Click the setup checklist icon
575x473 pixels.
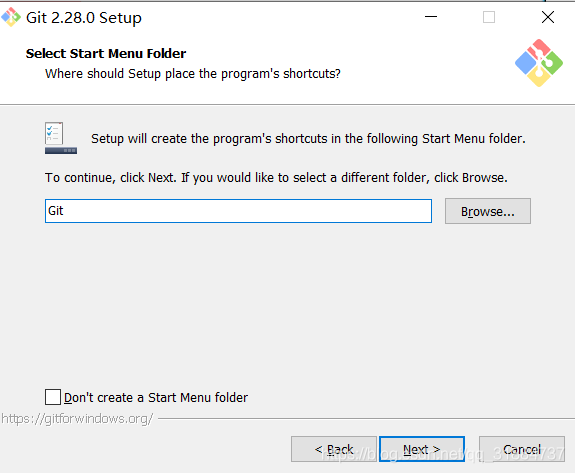(61, 138)
